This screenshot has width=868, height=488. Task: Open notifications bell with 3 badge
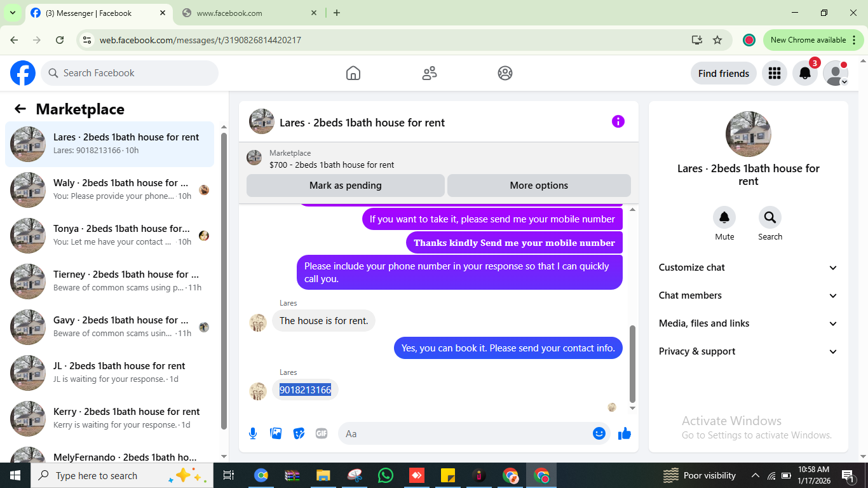click(805, 73)
